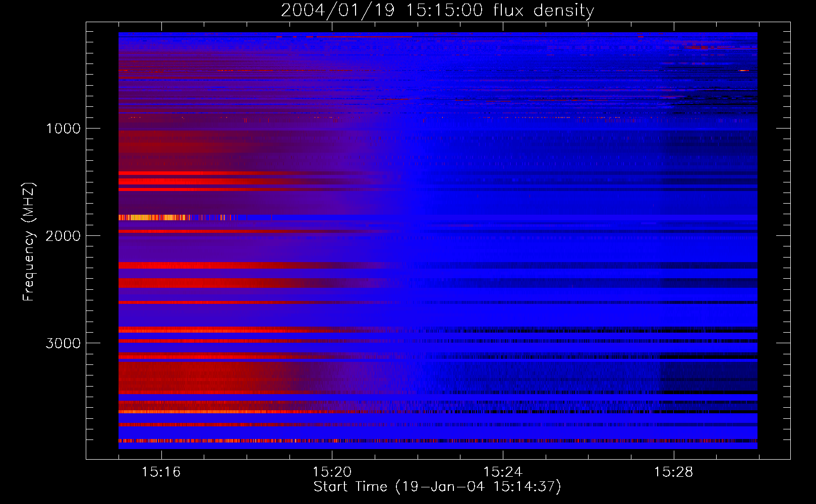Click the '3000' frequency tick label
The image size is (816, 504).
(63, 343)
